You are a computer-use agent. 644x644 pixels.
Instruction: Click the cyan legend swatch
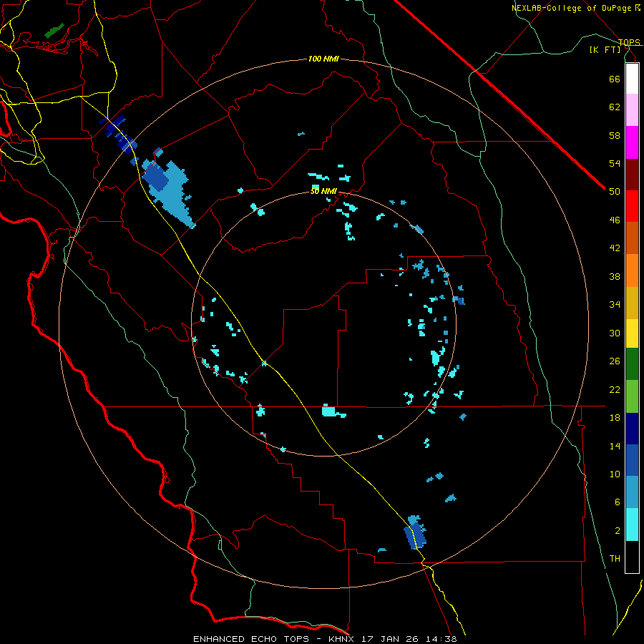click(x=632, y=525)
